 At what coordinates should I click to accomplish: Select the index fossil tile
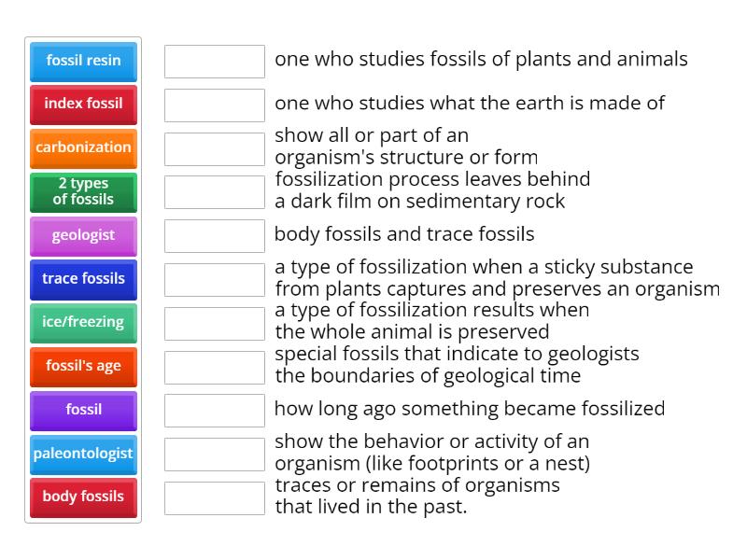[83, 105]
